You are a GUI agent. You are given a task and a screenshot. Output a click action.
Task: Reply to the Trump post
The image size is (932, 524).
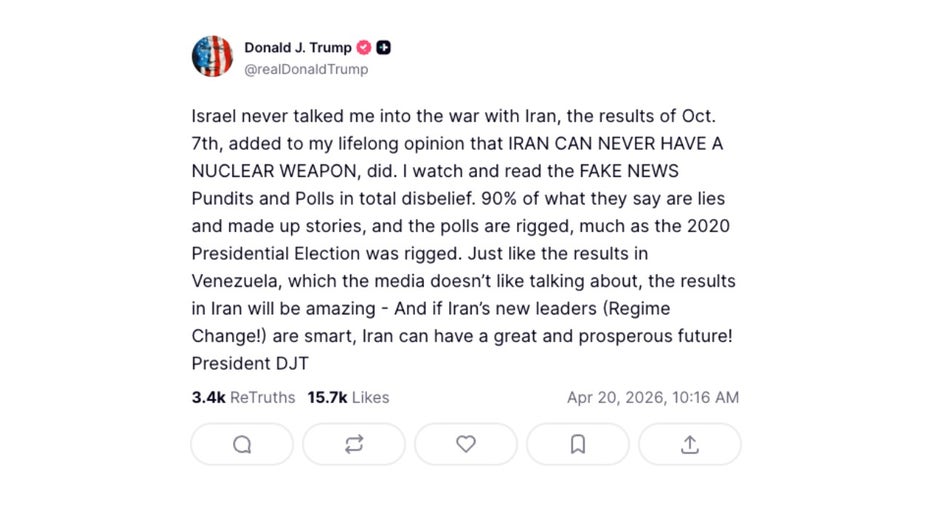[242, 445]
